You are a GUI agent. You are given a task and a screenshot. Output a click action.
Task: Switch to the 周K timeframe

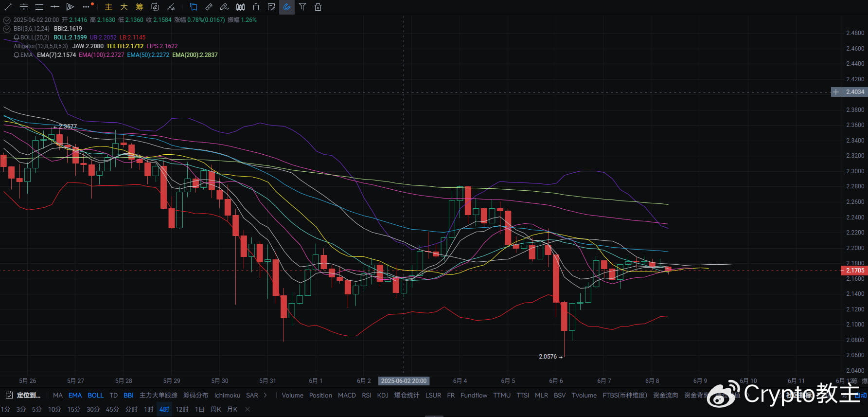[x=215, y=409]
